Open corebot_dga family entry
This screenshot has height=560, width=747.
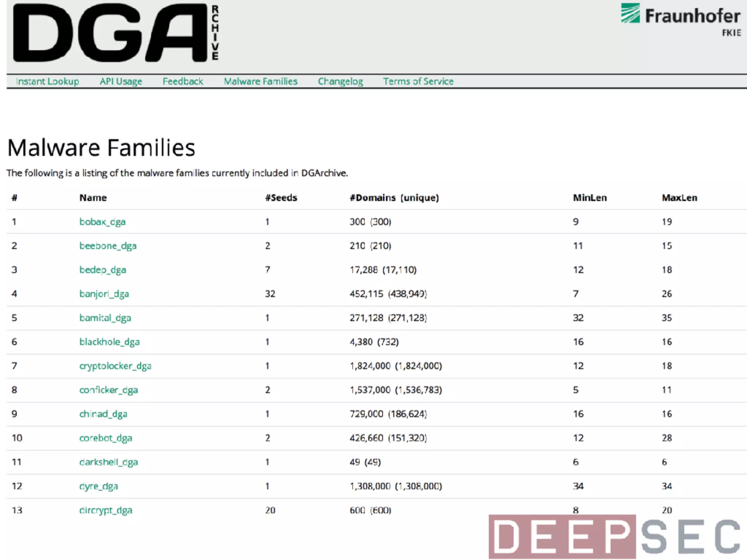coord(106,438)
